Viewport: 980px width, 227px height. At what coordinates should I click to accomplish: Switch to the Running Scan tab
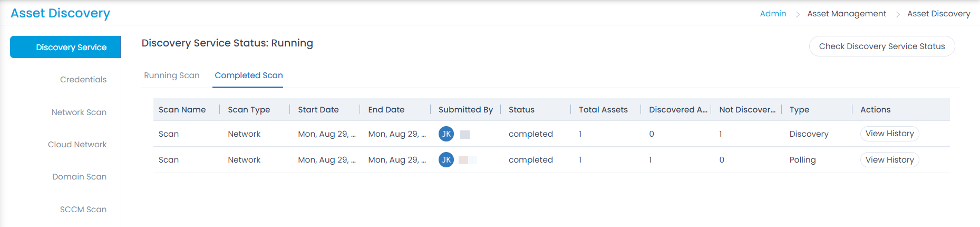pos(172,75)
